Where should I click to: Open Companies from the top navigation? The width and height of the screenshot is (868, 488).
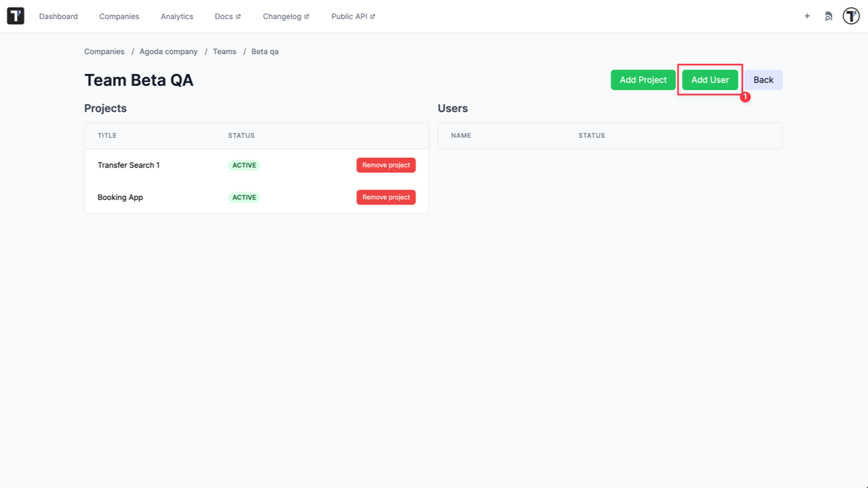pyautogui.click(x=119, y=16)
